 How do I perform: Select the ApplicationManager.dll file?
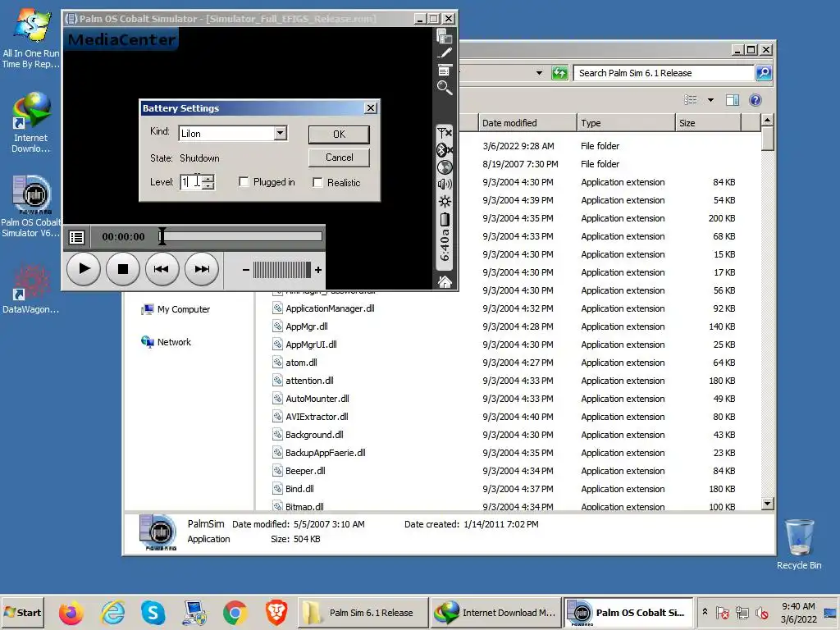point(330,308)
